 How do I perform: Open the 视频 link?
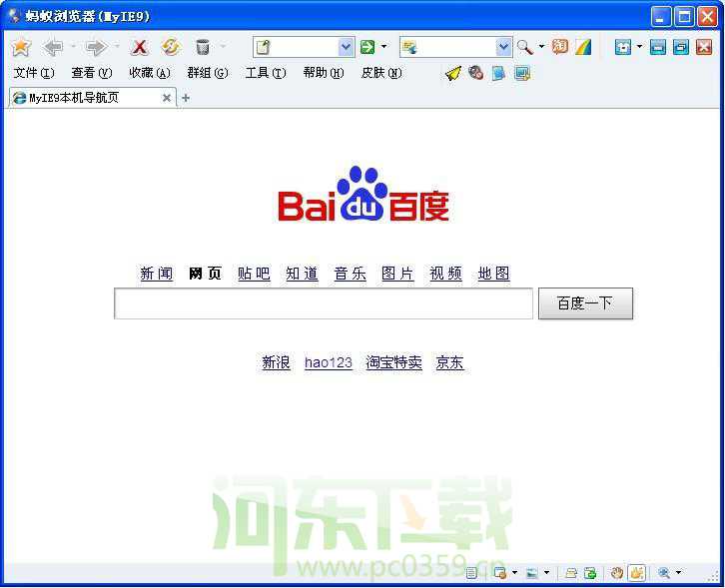(x=445, y=274)
